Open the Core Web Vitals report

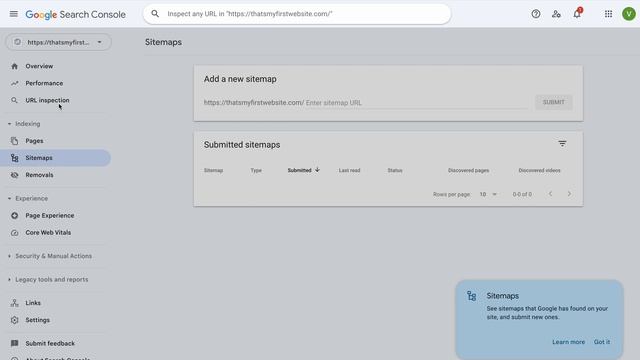tap(48, 233)
